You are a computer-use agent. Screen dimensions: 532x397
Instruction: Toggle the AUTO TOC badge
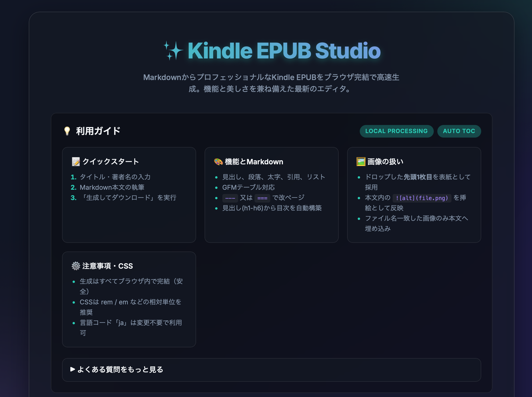(x=459, y=131)
